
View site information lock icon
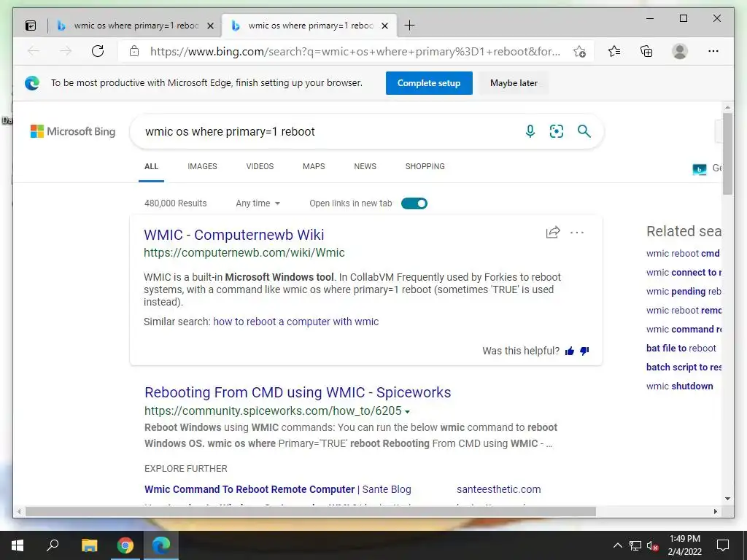(134, 51)
